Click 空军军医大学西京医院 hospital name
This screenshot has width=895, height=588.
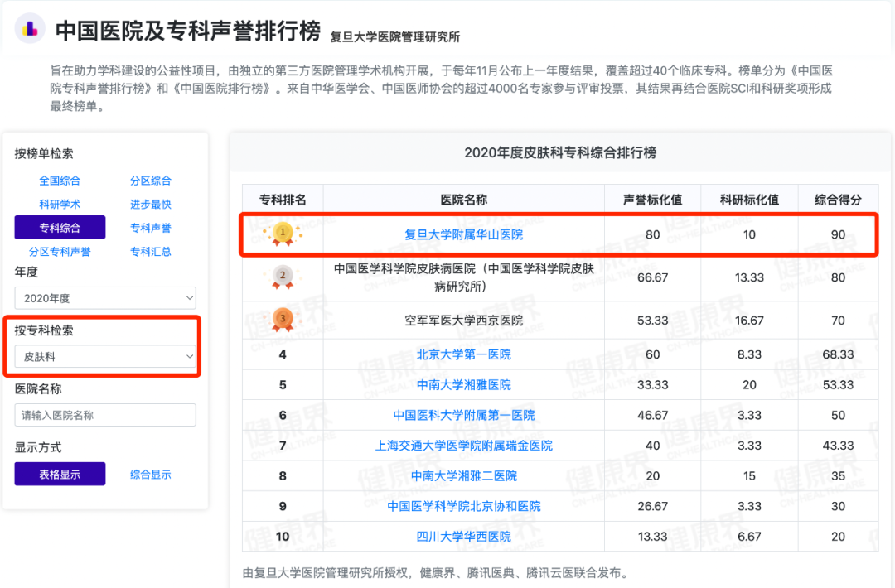click(x=463, y=321)
